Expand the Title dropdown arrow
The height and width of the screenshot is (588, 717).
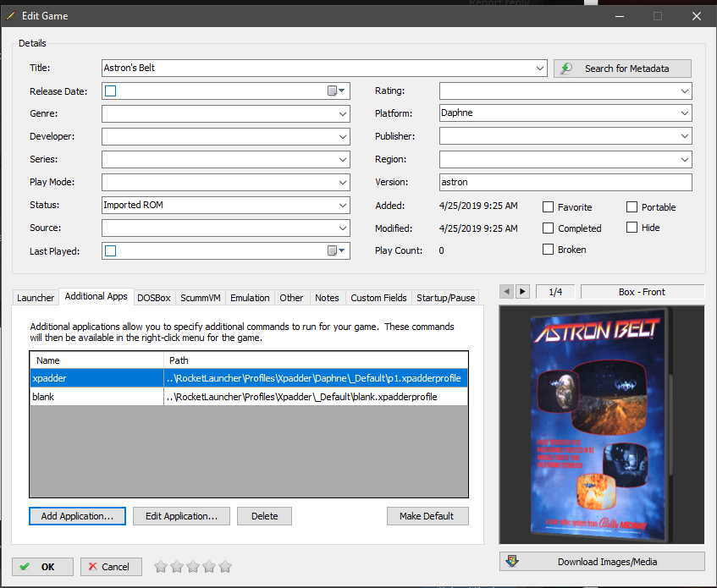[540, 68]
